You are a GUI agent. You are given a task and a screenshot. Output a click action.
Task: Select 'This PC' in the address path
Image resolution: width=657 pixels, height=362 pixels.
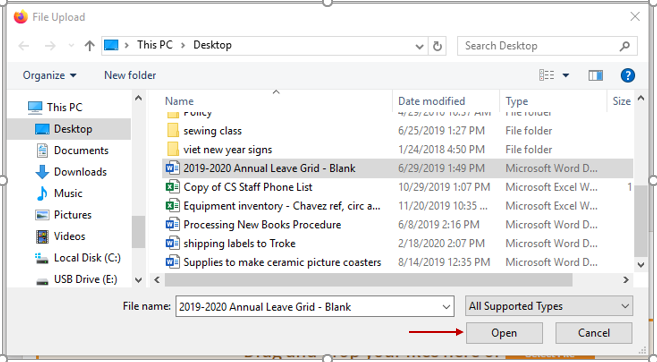(155, 45)
